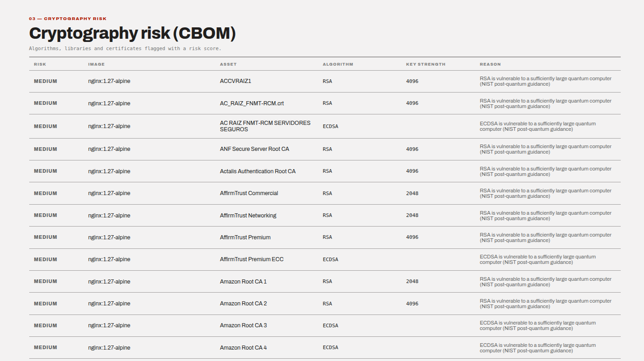Screen dimensions: 644x361
Task: Select the AffirmTrust Commercial row
Action: (325, 193)
